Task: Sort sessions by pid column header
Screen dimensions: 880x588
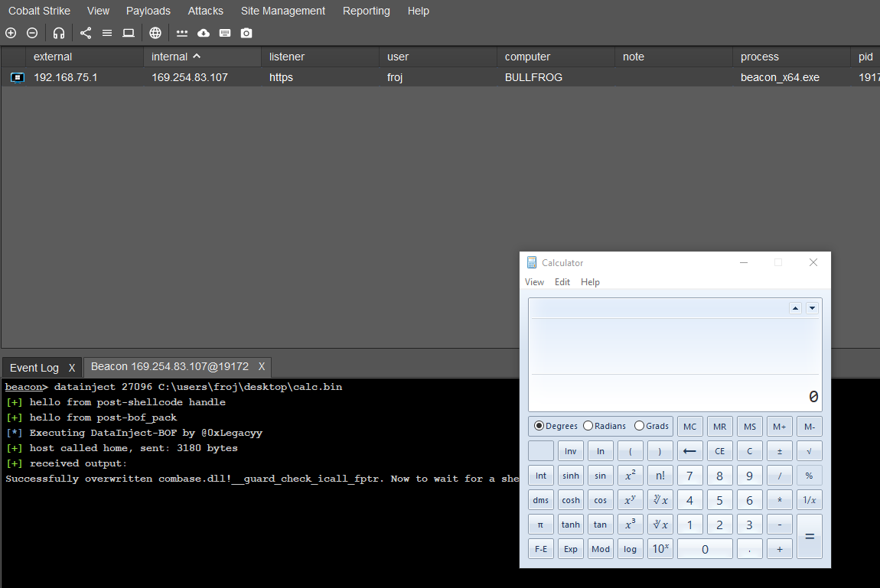Action: pos(865,57)
